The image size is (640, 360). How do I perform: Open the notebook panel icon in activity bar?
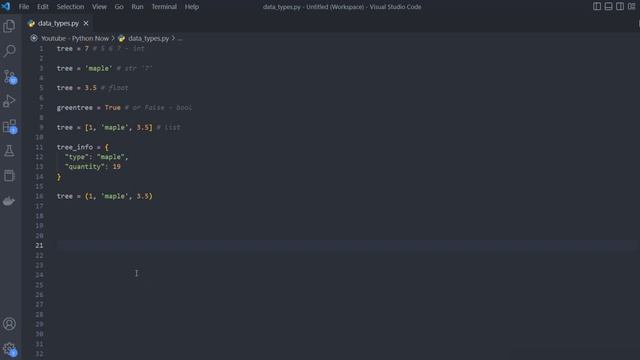(x=9, y=176)
